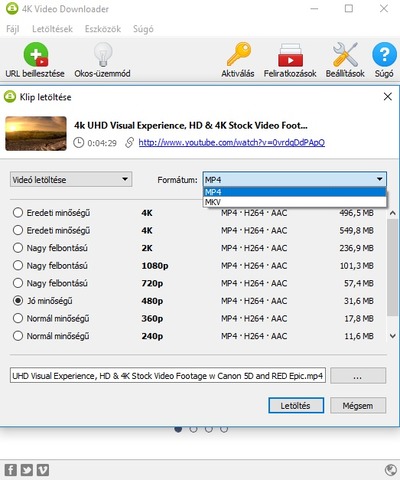Open Aktiválás key icon
Viewport: 400px width, 480px height.
(x=239, y=54)
